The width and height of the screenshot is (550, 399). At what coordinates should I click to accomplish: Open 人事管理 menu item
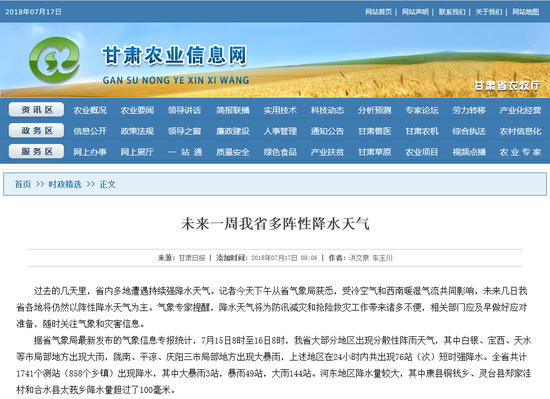pyautogui.click(x=280, y=131)
